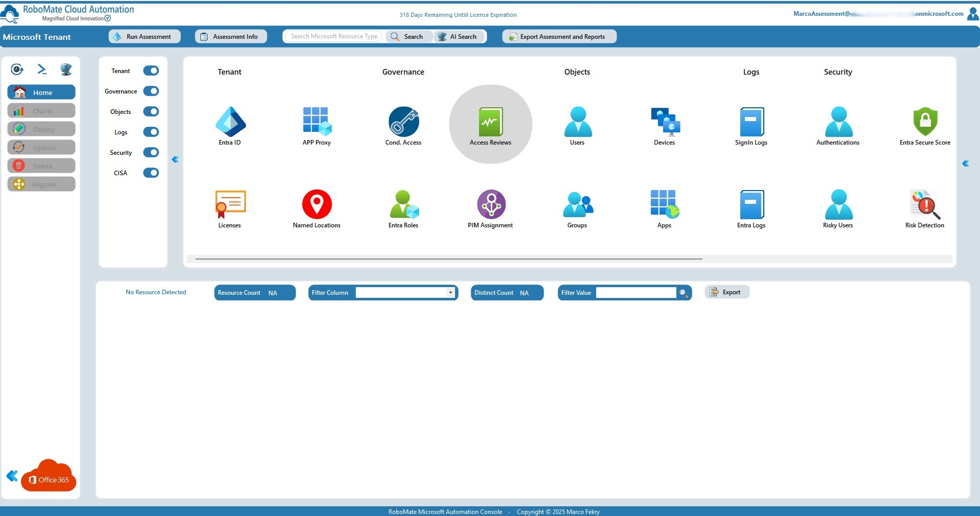Open the Licenses certificate icon

tap(230, 204)
